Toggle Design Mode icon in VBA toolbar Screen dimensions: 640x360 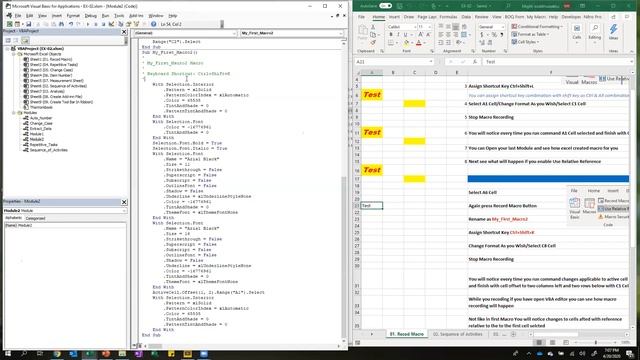[111, 24]
